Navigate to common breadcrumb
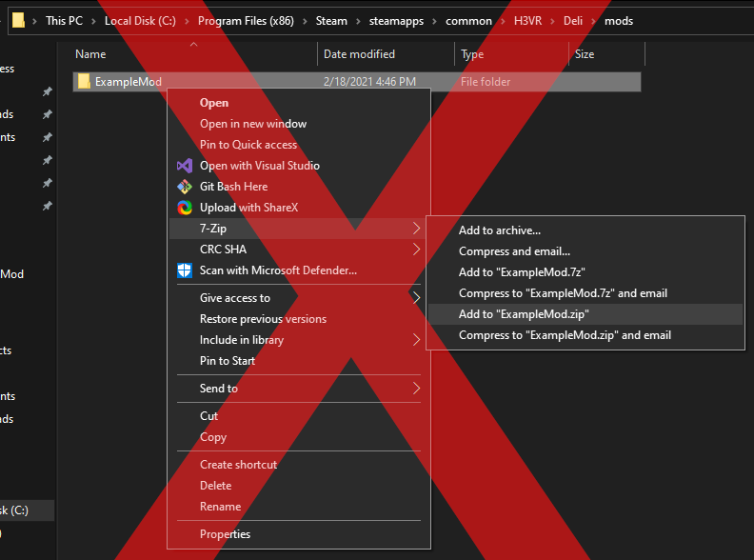Screen dimensions: 754x560 click(468, 21)
